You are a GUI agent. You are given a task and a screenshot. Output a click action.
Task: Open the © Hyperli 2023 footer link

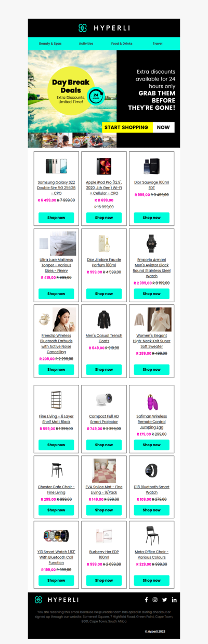click(x=155, y=632)
